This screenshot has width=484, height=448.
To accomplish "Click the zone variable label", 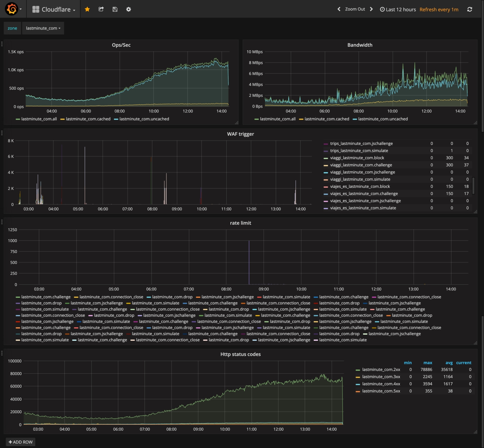I will [12, 28].
